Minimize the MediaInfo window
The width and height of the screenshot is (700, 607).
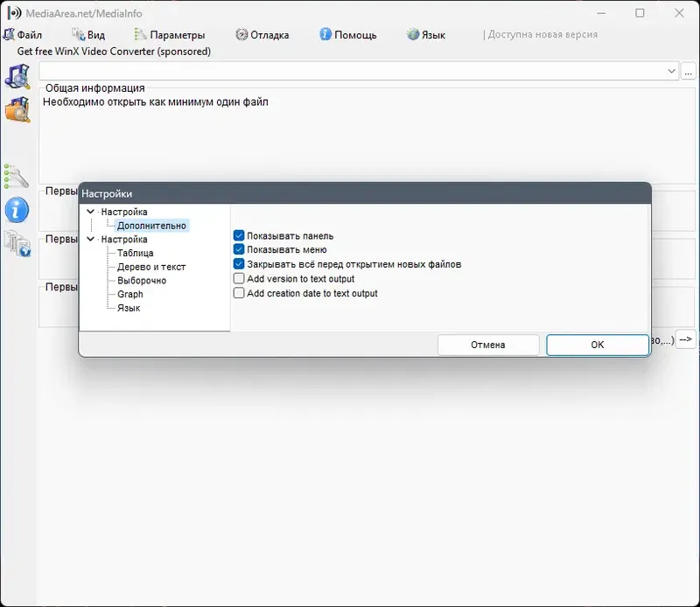click(601, 13)
